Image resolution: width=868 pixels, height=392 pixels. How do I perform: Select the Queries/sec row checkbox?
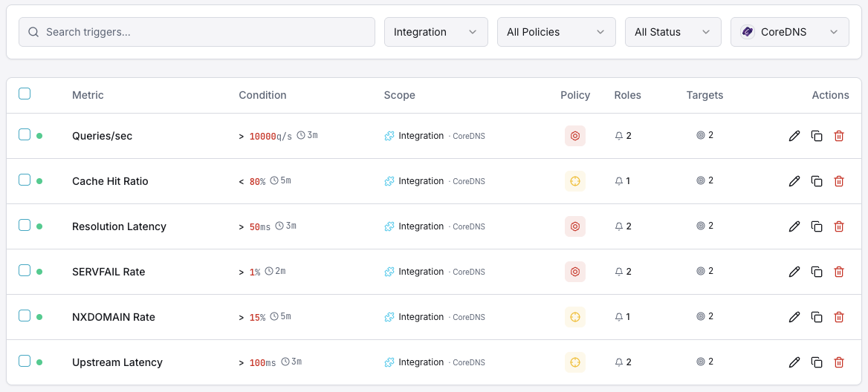pos(25,134)
